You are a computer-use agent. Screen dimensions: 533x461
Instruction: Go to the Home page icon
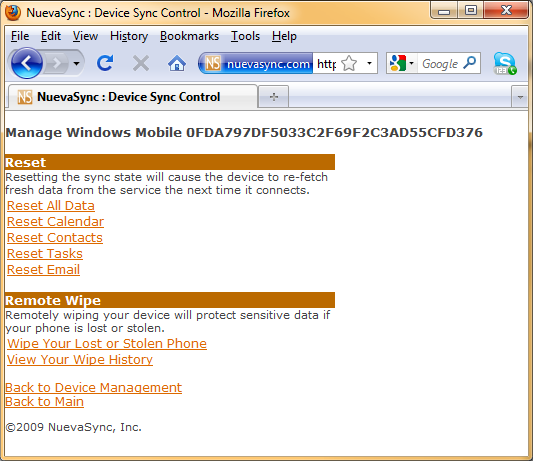(177, 63)
